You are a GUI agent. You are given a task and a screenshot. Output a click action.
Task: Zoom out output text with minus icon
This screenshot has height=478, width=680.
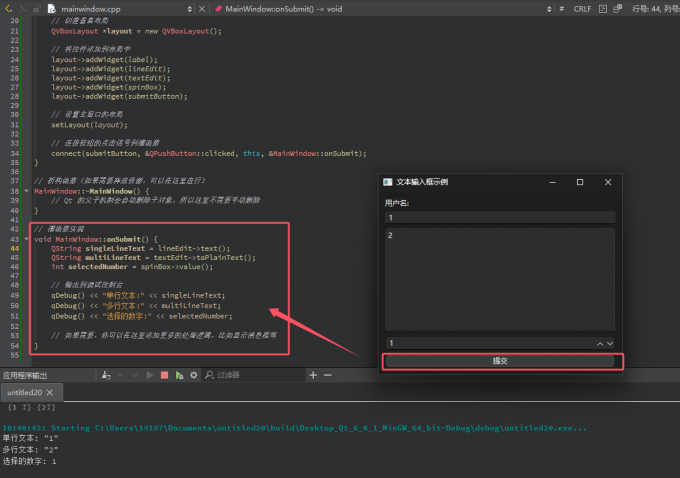329,375
